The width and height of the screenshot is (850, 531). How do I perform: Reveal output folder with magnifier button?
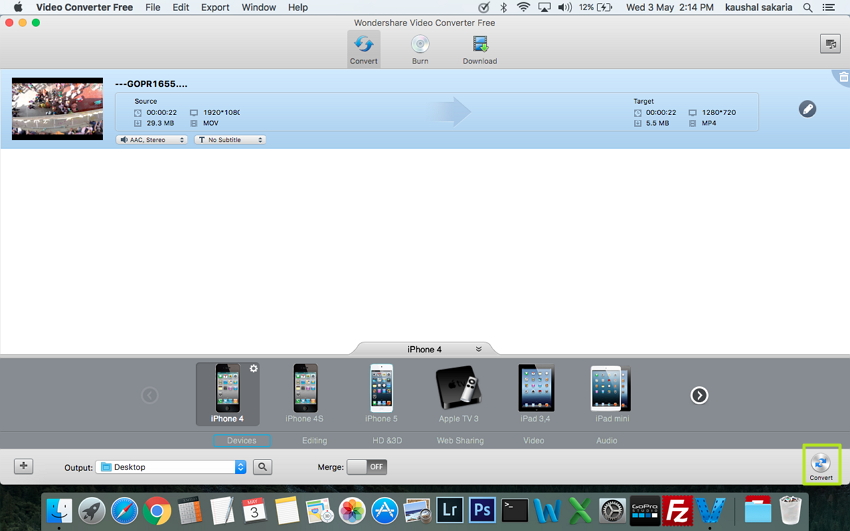click(x=262, y=467)
